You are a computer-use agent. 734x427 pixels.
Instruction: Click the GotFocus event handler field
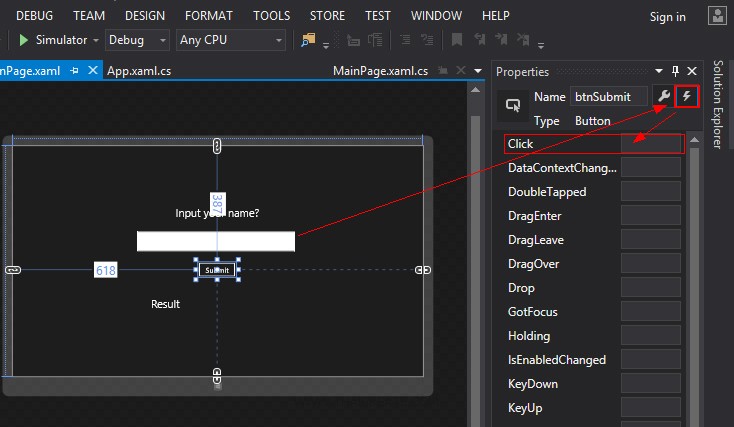pyautogui.click(x=651, y=311)
